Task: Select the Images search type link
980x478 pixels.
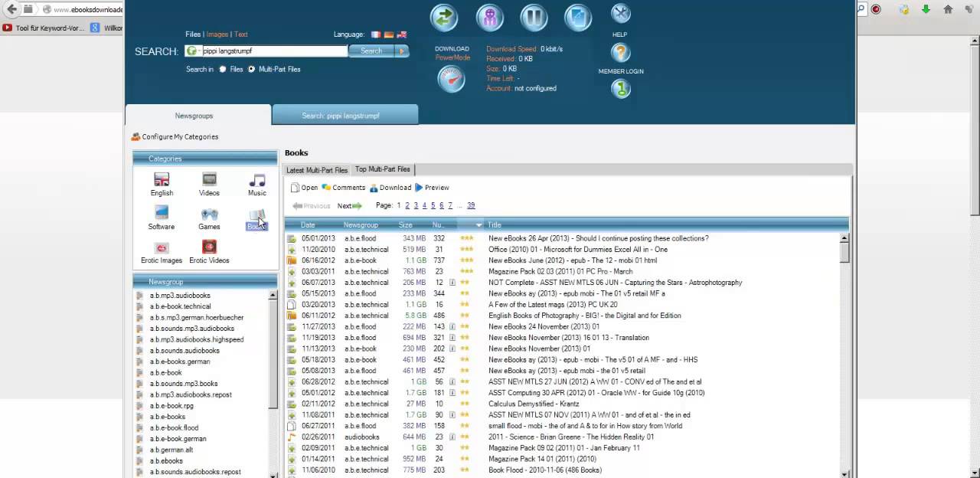Action: pyautogui.click(x=217, y=34)
